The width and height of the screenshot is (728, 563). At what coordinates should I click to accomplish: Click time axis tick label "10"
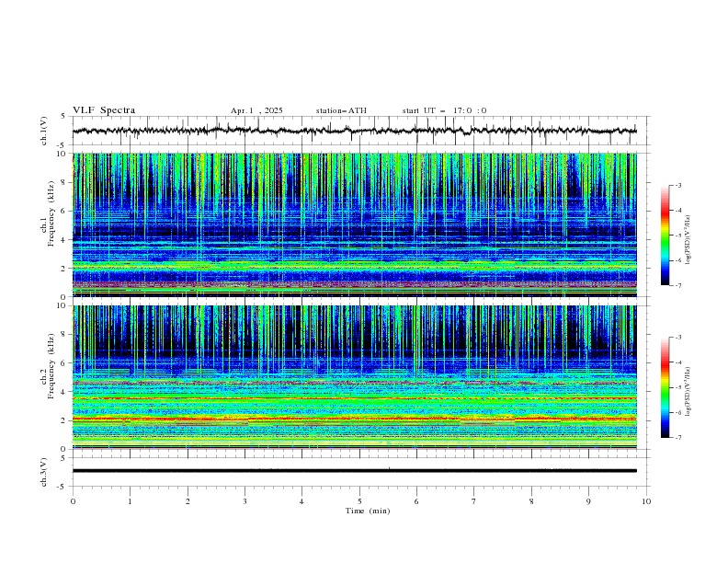tap(646, 501)
